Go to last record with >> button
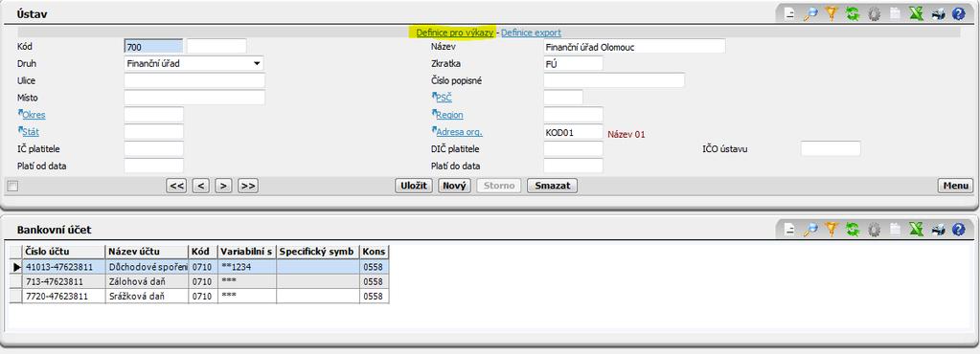The height and width of the screenshot is (354, 980). click(x=248, y=186)
